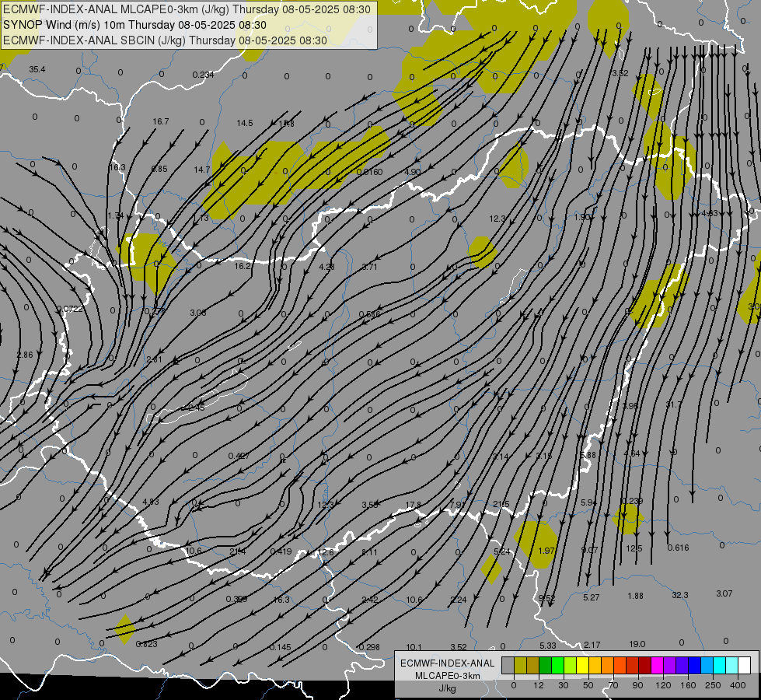761x700 pixels.
Task: Click the map value 0.0722
Action: pyautogui.click(x=70, y=309)
